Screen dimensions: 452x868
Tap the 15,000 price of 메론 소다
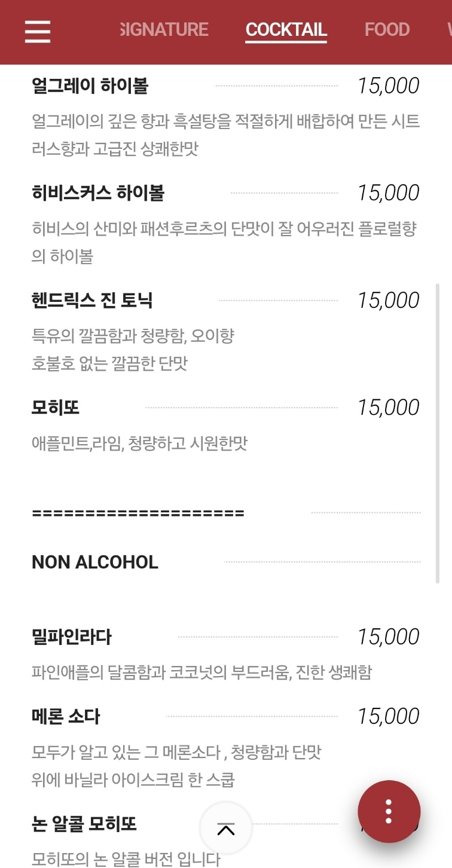pyautogui.click(x=389, y=716)
